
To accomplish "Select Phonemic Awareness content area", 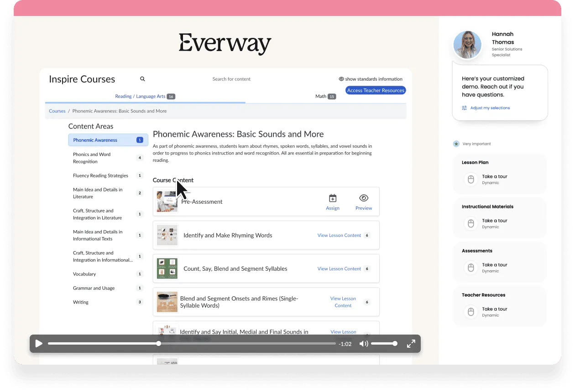I will [x=108, y=140].
